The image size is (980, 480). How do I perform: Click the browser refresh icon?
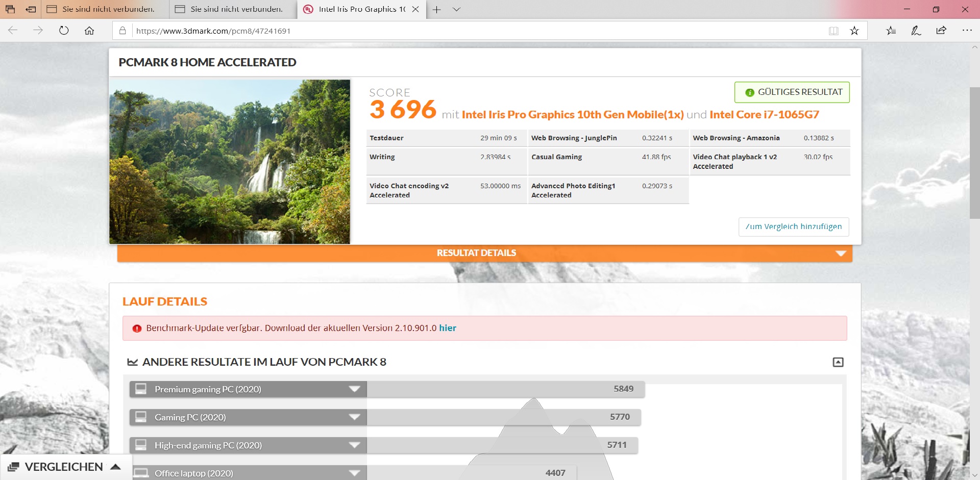pyautogui.click(x=64, y=31)
